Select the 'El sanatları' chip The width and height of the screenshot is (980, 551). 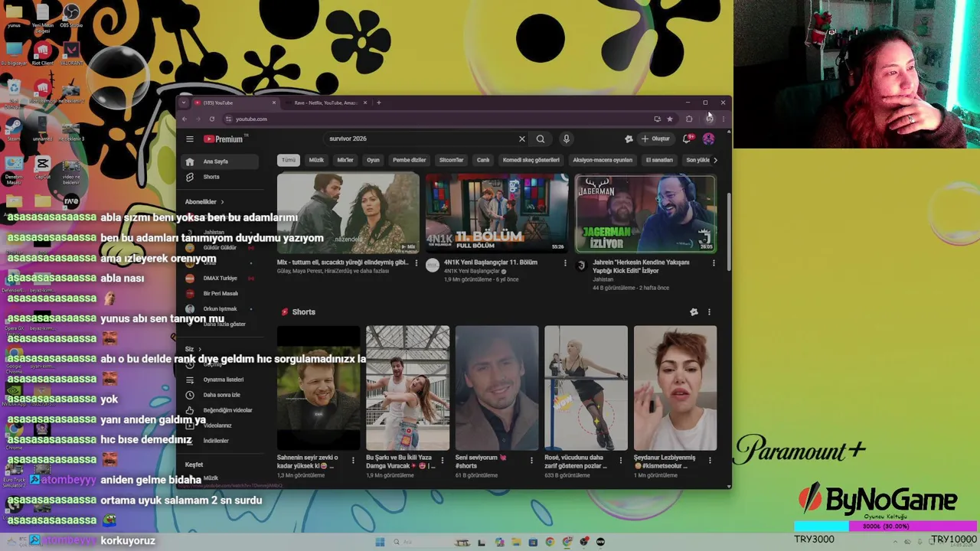659,160
